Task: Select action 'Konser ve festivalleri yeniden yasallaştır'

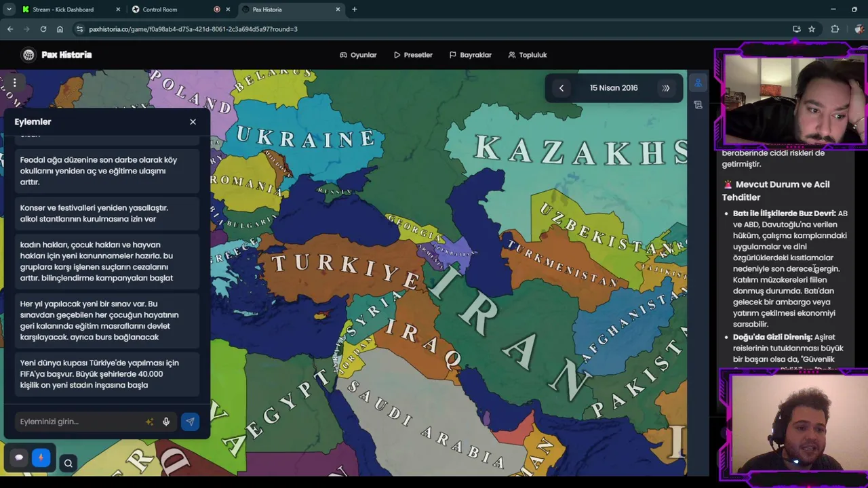Action: [x=107, y=213]
